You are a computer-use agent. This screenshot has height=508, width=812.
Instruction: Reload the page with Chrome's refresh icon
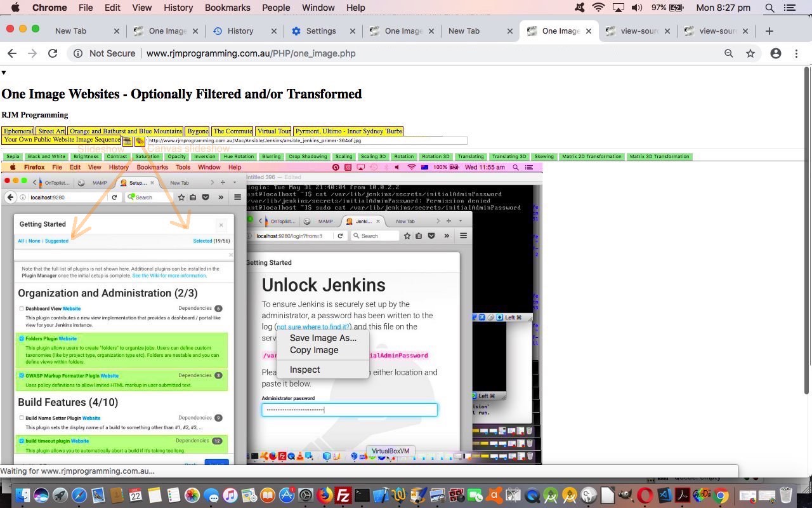coord(53,53)
